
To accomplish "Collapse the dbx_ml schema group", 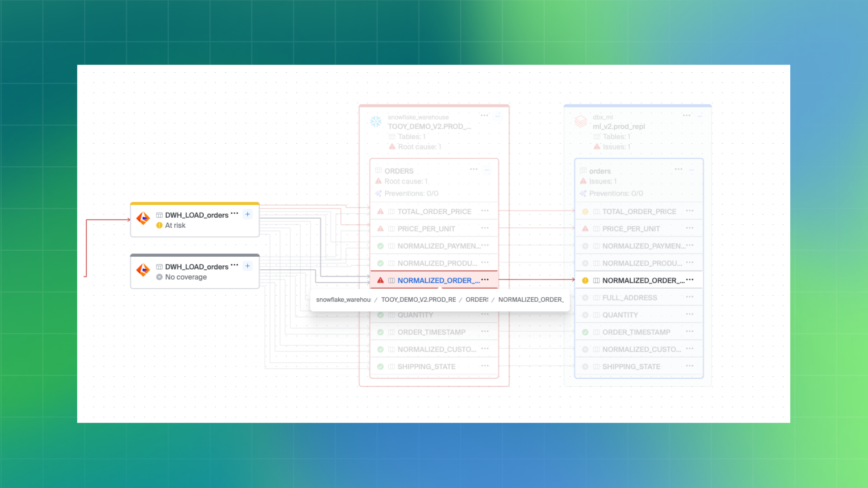I will click(700, 116).
